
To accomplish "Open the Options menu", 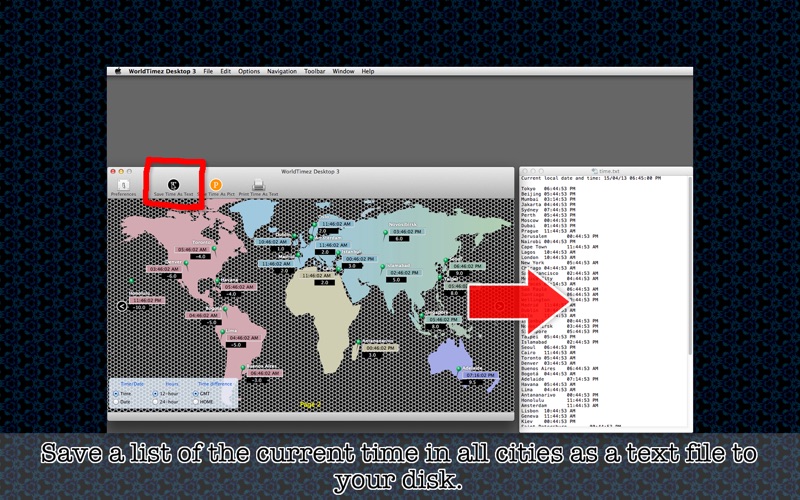I will click(x=249, y=71).
